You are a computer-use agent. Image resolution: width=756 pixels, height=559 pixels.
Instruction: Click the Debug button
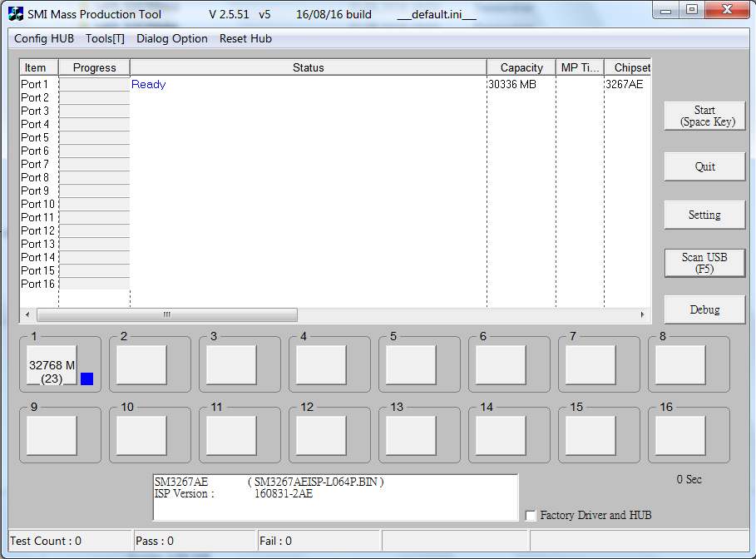(x=705, y=309)
